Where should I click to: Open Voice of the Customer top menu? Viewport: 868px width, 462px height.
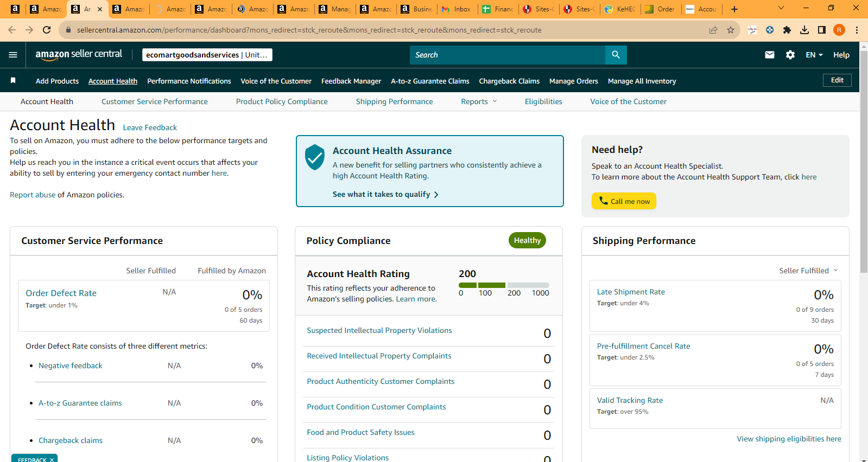(276, 81)
